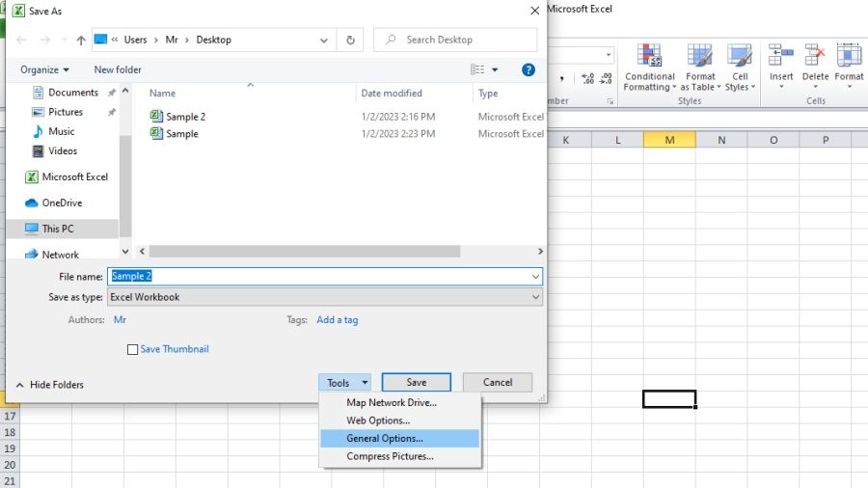Click Conditional Formatting icon in ribbon

point(649,56)
